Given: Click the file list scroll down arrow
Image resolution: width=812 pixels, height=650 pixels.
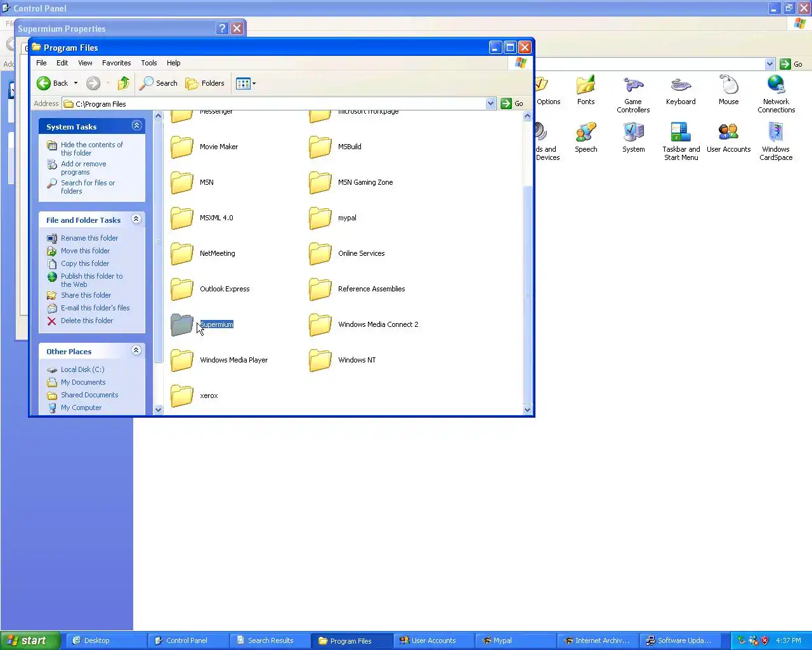Looking at the screenshot, I should (x=527, y=409).
